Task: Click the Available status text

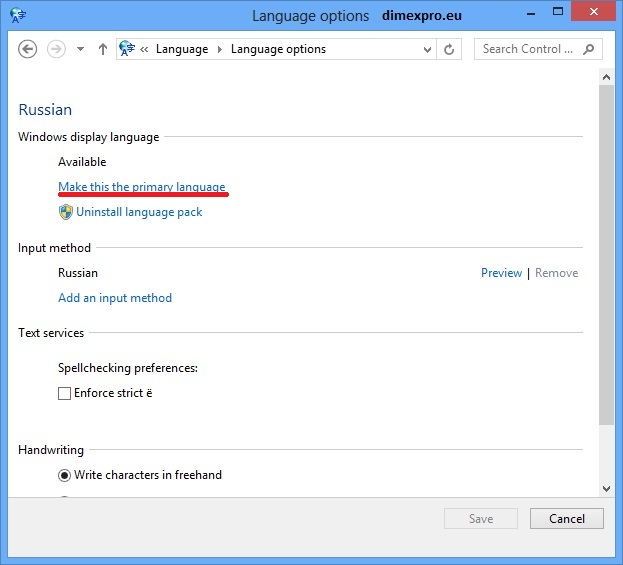Action: click(82, 162)
